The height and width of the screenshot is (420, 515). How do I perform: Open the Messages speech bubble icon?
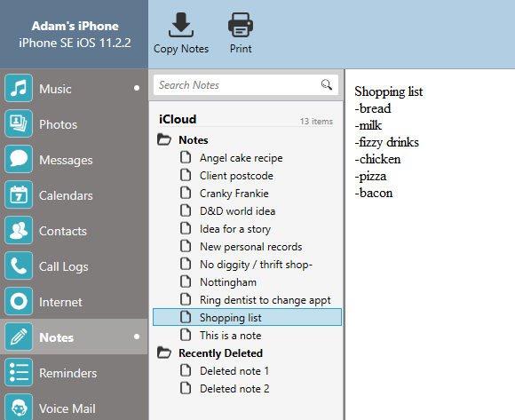click(x=19, y=159)
